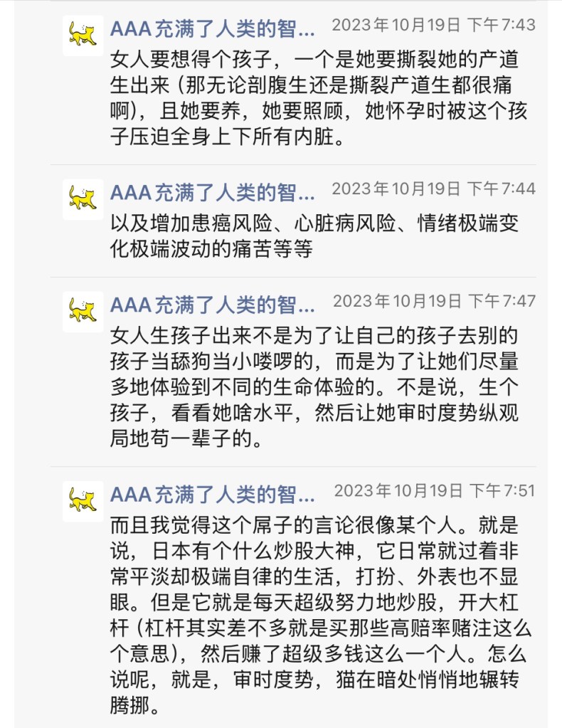Open the AAA username above the 7:43 message

tap(212, 29)
